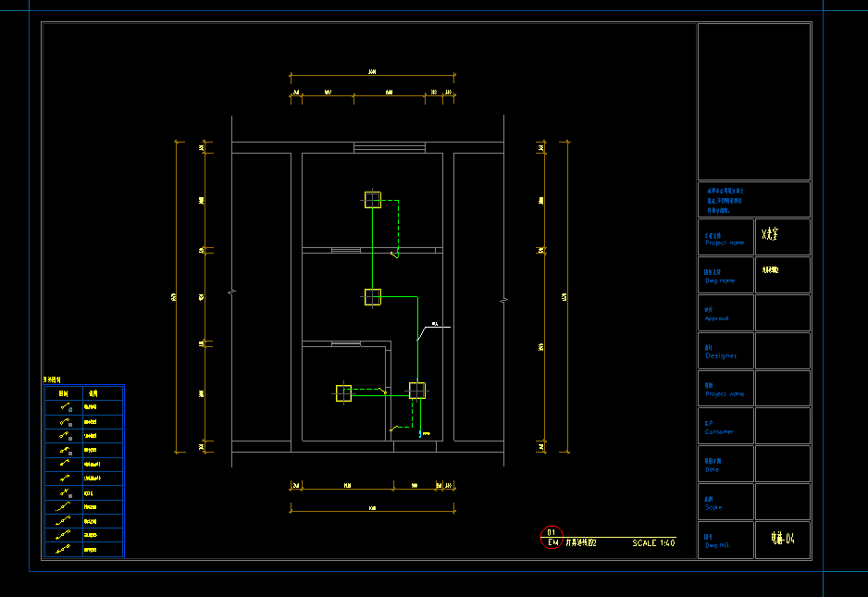Select the Designer field in title block
Viewport: 868px width, 597px height.
point(721,355)
